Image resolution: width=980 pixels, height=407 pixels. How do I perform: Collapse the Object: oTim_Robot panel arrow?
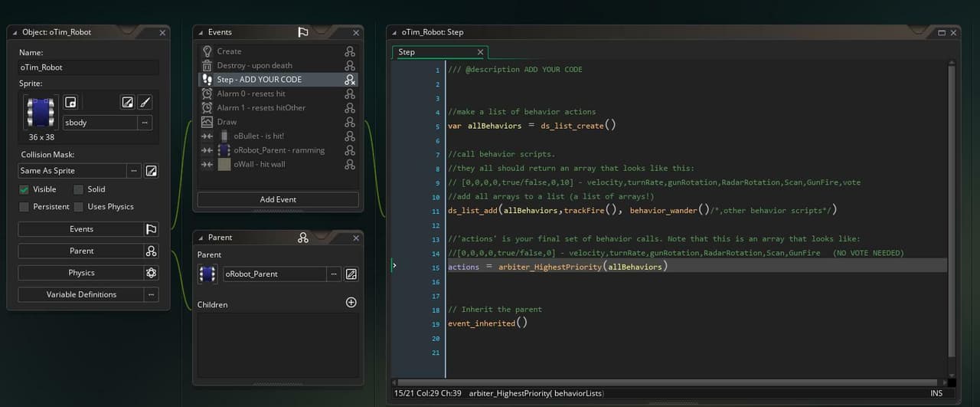(15, 32)
